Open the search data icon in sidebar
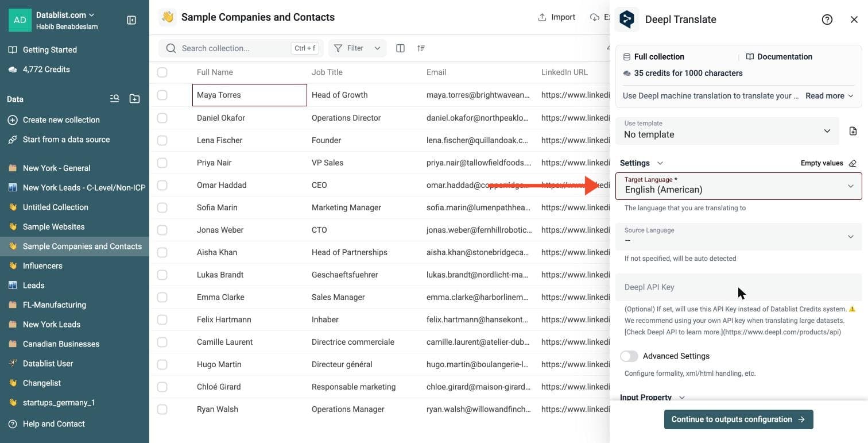This screenshot has height=443, width=868. [x=115, y=99]
